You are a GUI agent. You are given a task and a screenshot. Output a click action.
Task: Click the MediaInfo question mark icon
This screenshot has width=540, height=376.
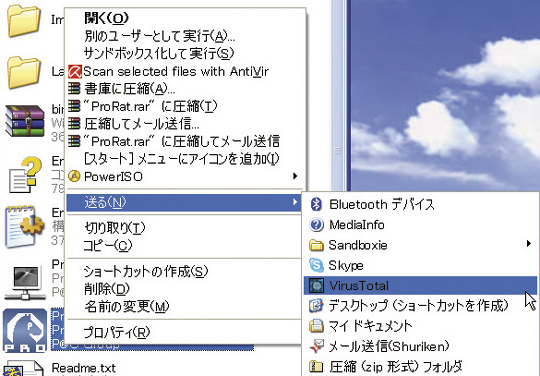[316, 225]
